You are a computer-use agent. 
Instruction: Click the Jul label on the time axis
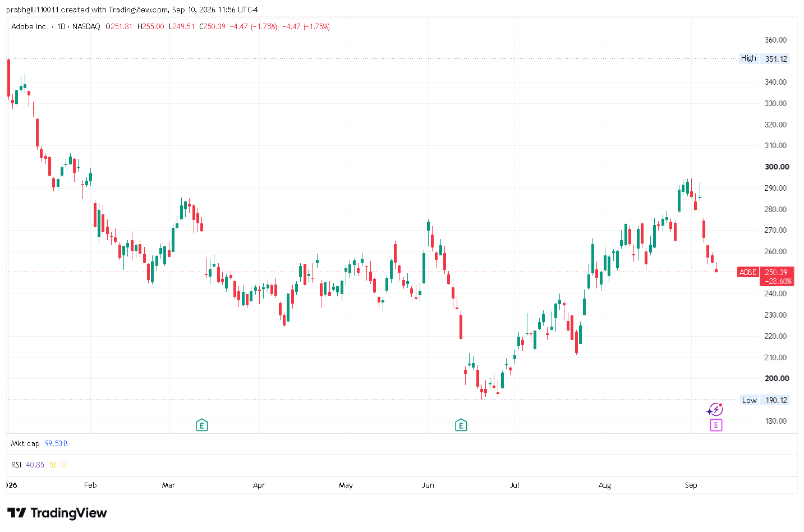click(514, 485)
